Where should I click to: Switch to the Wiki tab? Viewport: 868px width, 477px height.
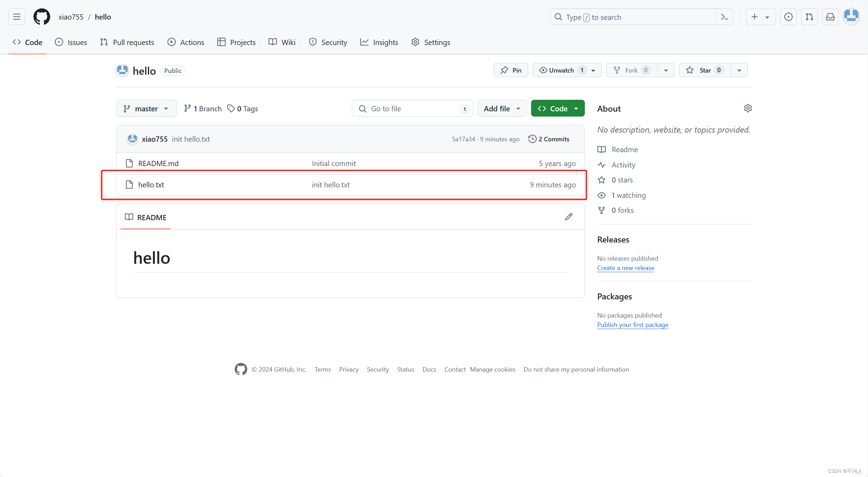[282, 42]
